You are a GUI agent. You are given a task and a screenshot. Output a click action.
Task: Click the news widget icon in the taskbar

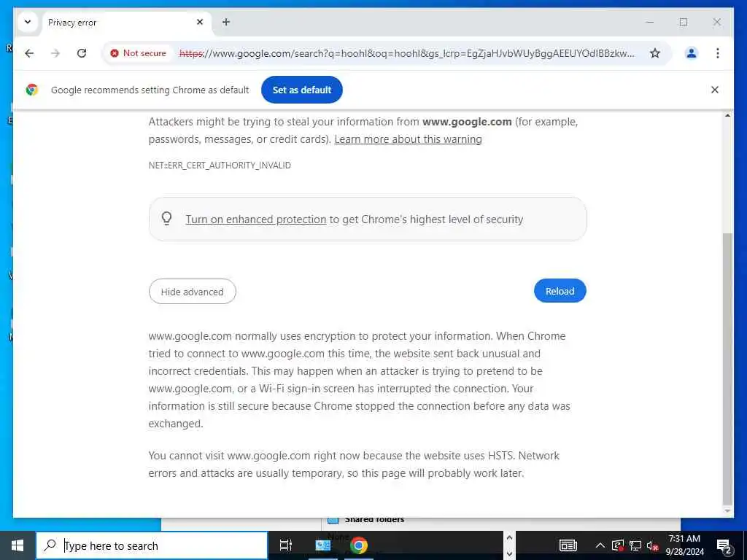point(568,545)
